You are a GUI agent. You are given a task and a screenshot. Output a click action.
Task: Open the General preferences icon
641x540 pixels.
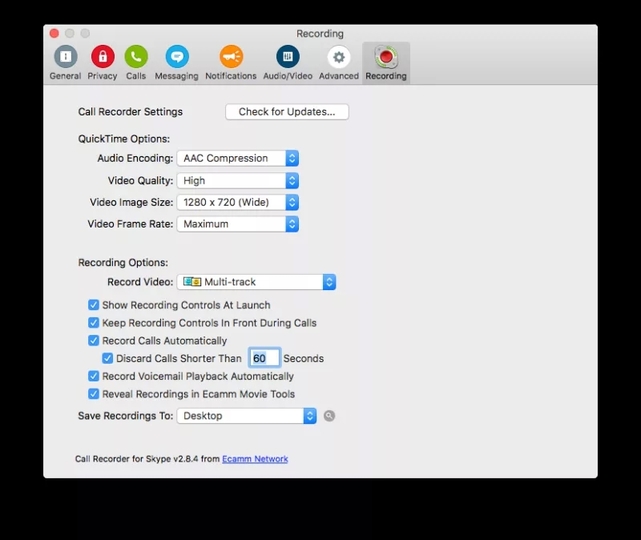pyautogui.click(x=65, y=56)
